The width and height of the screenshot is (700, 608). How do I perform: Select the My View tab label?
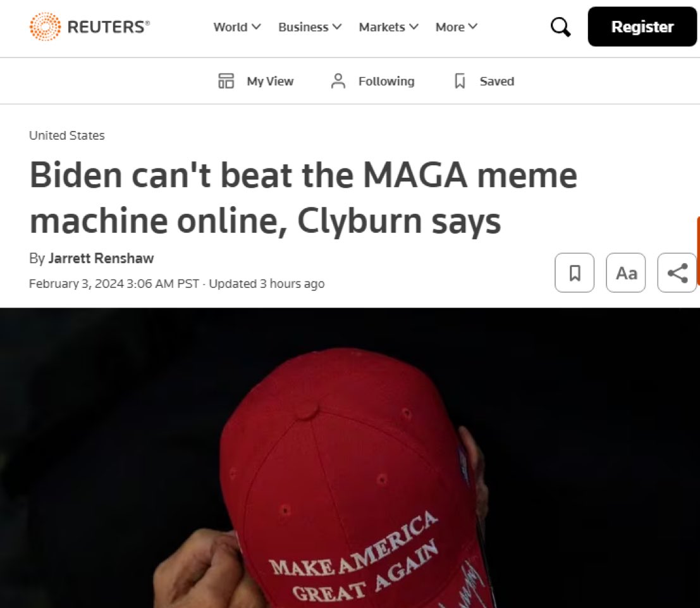(x=270, y=82)
